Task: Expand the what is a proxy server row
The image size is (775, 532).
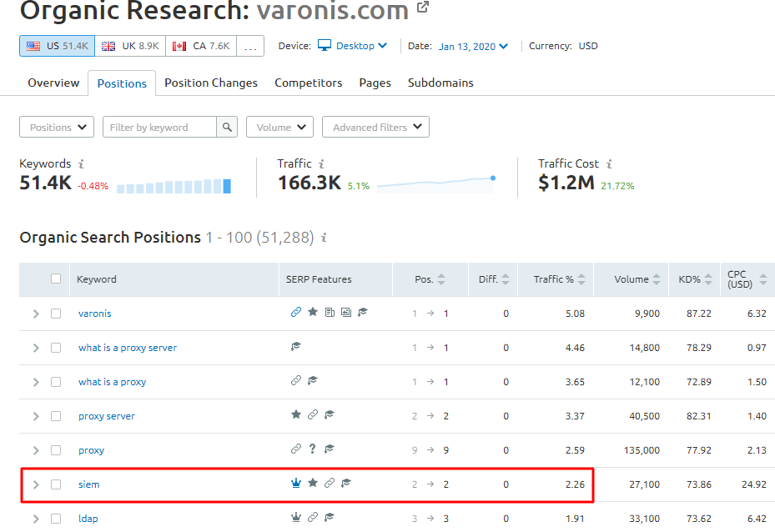Action: 36,348
